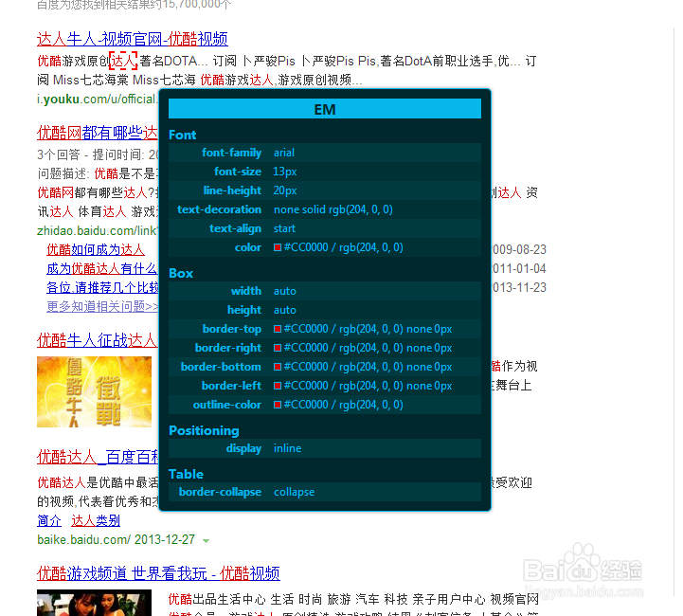Screen dimensions: 683x616
Task: Open the 优酷达人_百度百科 result title
Action: pos(98,457)
